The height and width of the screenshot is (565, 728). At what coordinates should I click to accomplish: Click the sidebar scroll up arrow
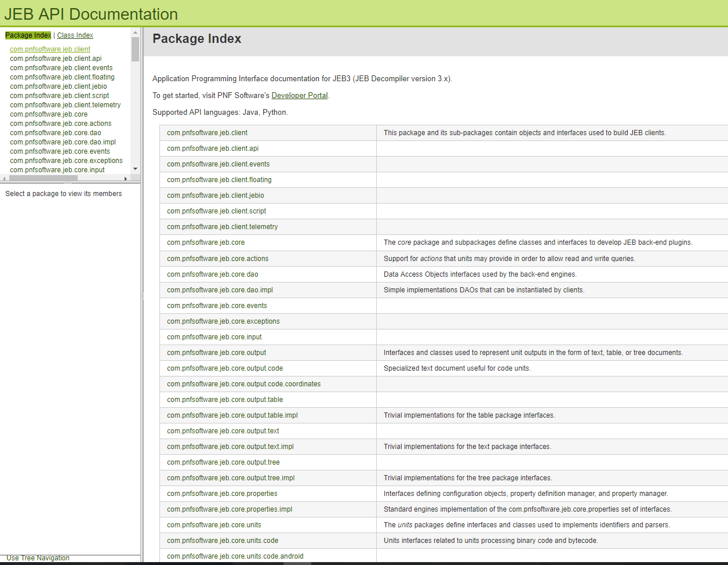(x=136, y=32)
